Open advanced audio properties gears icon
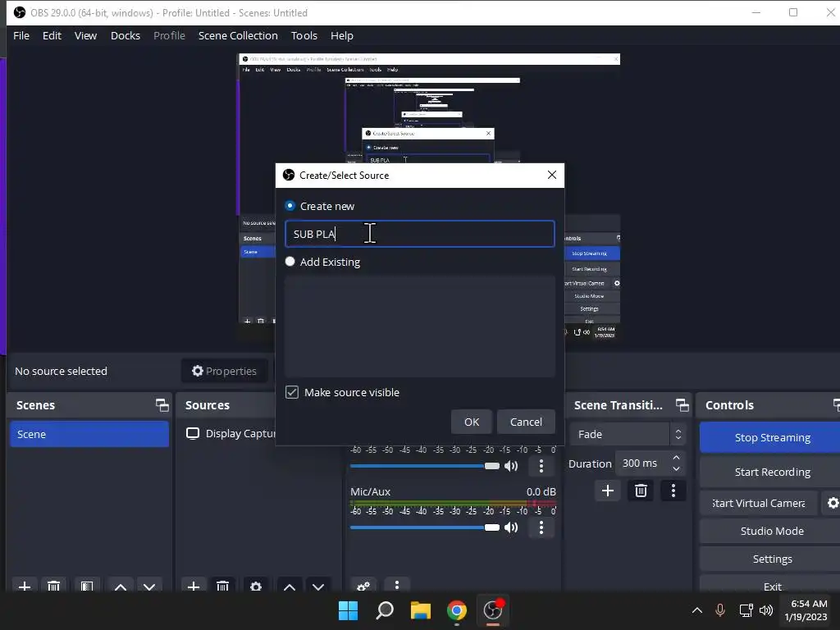 click(363, 586)
